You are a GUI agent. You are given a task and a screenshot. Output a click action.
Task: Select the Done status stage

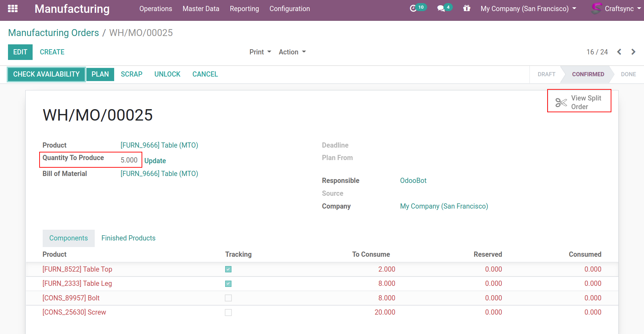(628, 74)
